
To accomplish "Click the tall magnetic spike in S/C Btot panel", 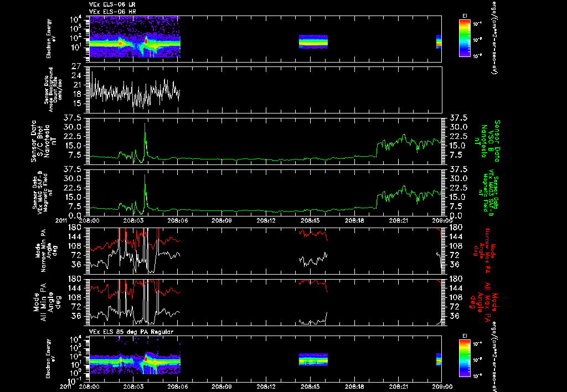I will pos(145,139).
